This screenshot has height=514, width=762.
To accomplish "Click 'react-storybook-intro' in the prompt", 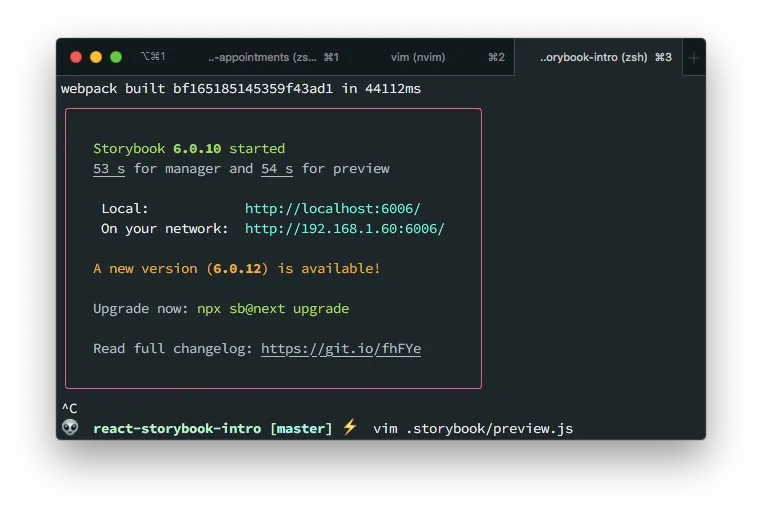I will (x=177, y=428).
